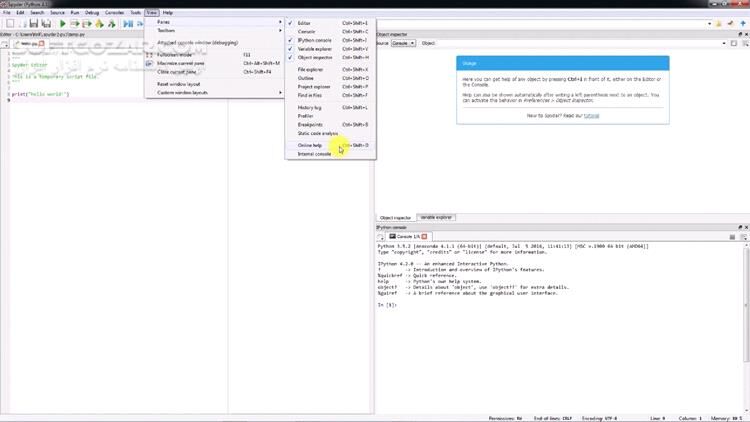
Task: Open the Spyder tutorial link
Action: (x=592, y=115)
